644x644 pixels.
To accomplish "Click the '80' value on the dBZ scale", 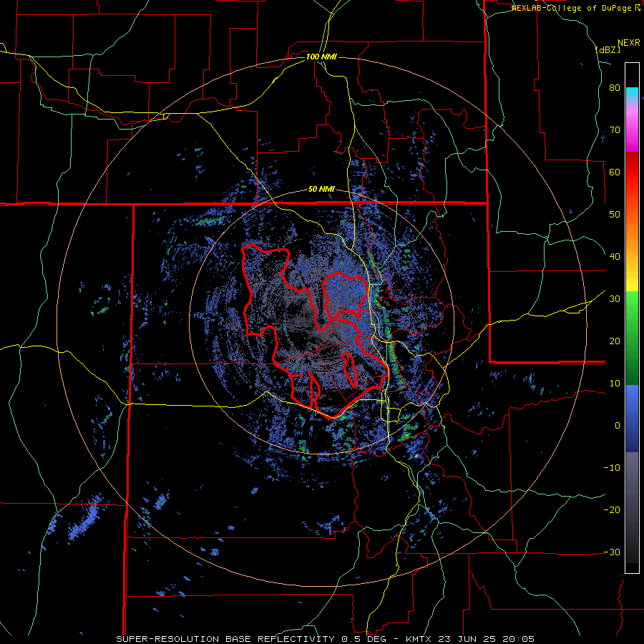I will point(615,88).
